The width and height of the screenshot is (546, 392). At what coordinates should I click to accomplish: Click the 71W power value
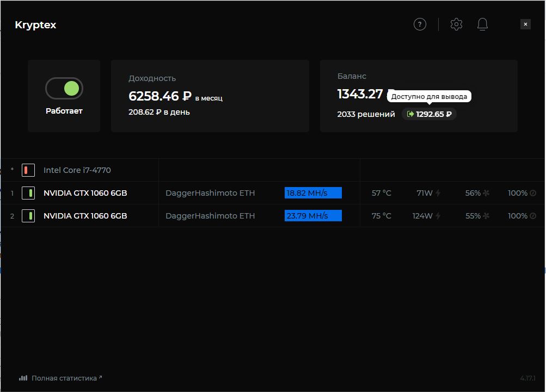tap(425, 193)
